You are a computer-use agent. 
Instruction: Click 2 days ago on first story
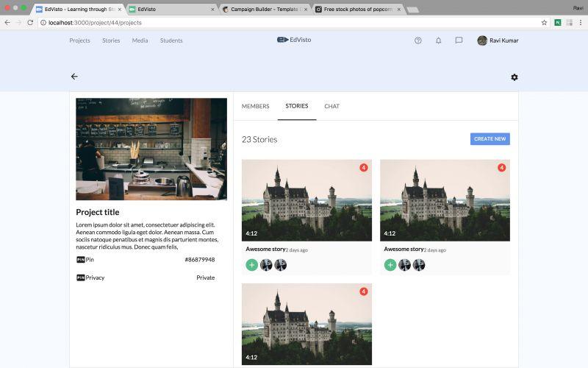point(297,250)
